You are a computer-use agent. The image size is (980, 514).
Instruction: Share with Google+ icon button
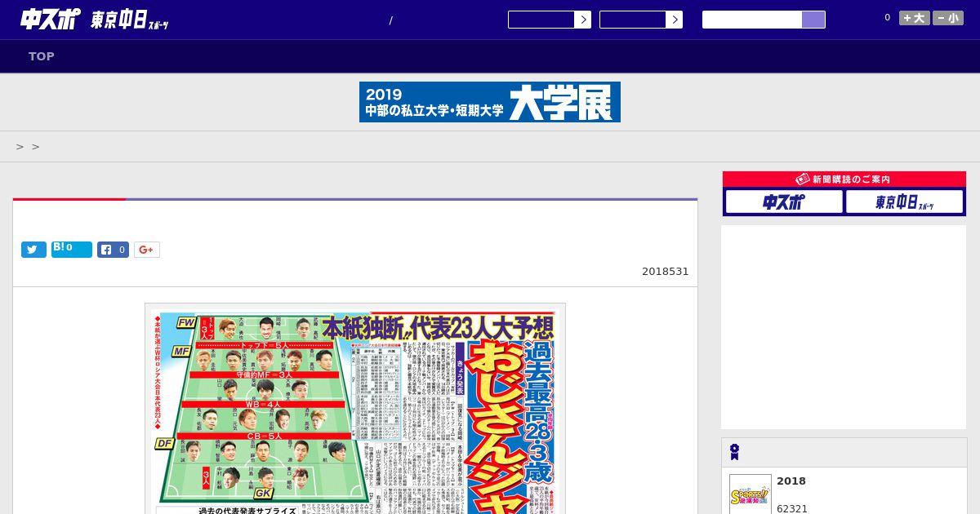point(147,250)
